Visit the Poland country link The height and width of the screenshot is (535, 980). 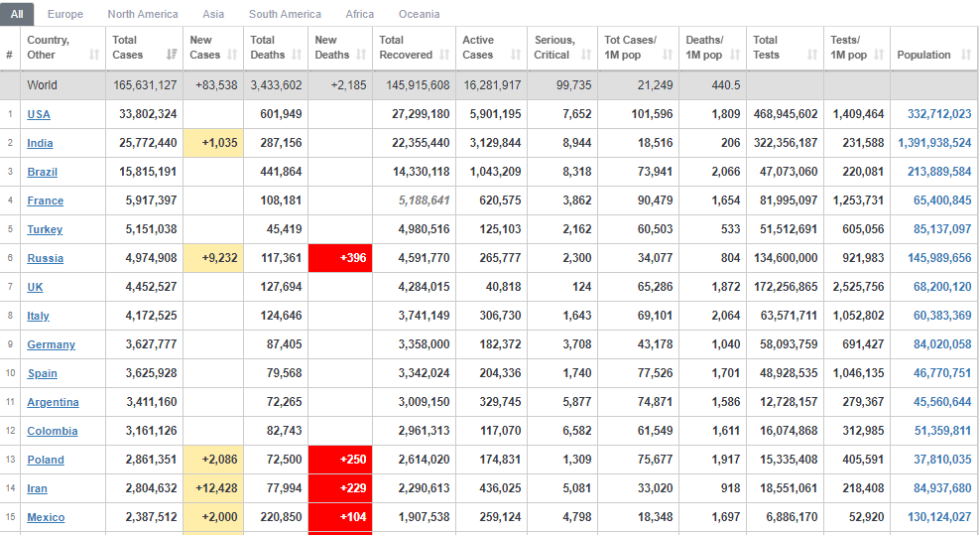pos(46,460)
